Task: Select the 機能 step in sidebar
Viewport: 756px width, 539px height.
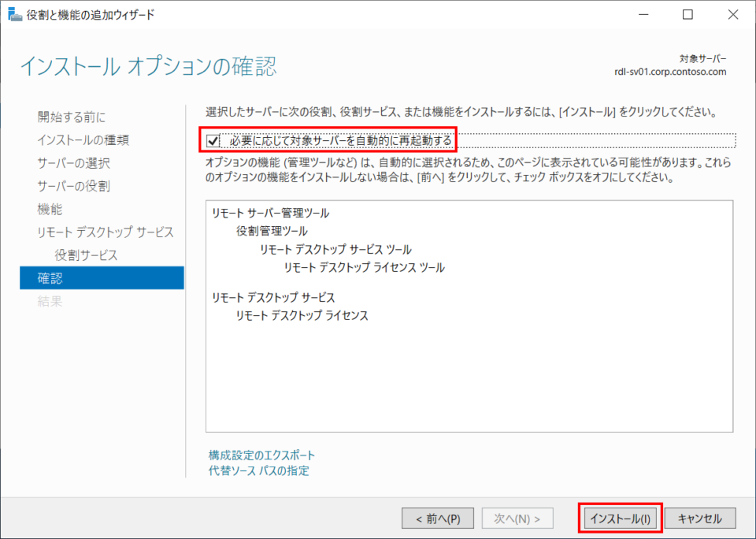Action: tap(50, 209)
